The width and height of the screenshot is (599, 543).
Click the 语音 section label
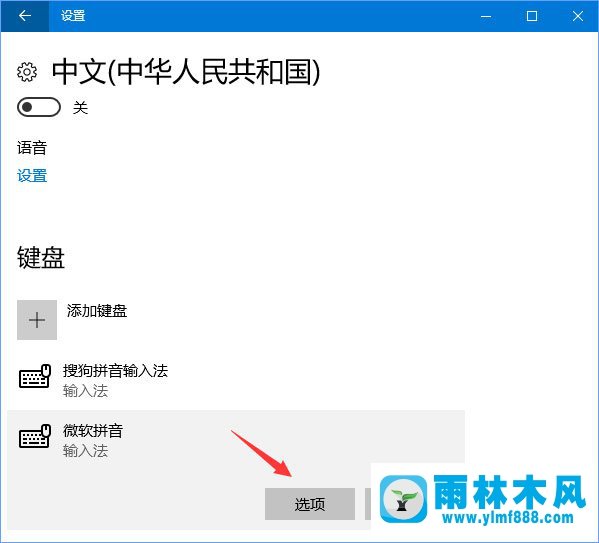32,148
